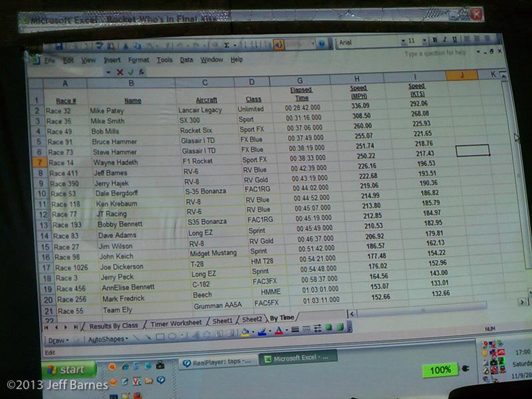532x399 pixels.
Task: Select the column J header
Action: click(x=462, y=75)
